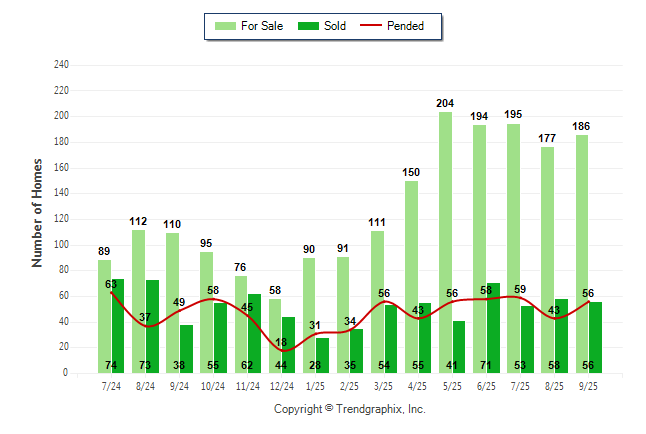Click the Pended line point at 12/24
Image resolution: width=646 pixels, height=434 pixels.
point(282,350)
